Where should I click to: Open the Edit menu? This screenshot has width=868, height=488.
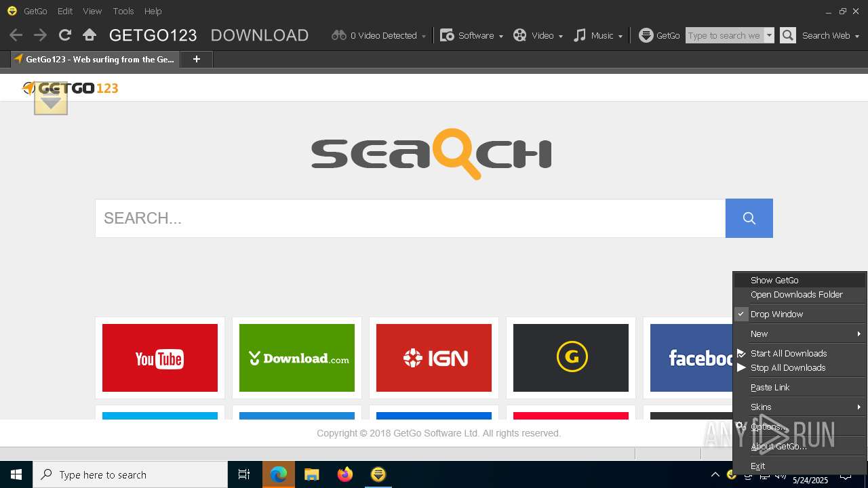(65, 11)
